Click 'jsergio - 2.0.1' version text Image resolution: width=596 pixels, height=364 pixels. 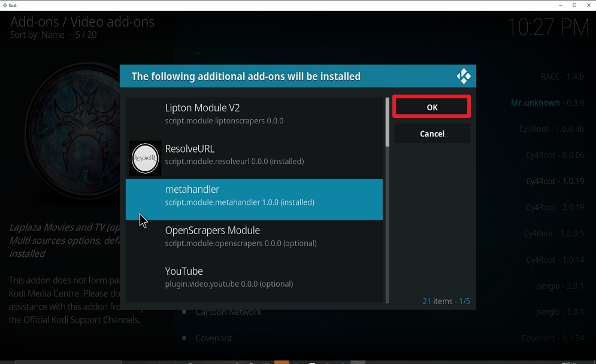pos(559,286)
